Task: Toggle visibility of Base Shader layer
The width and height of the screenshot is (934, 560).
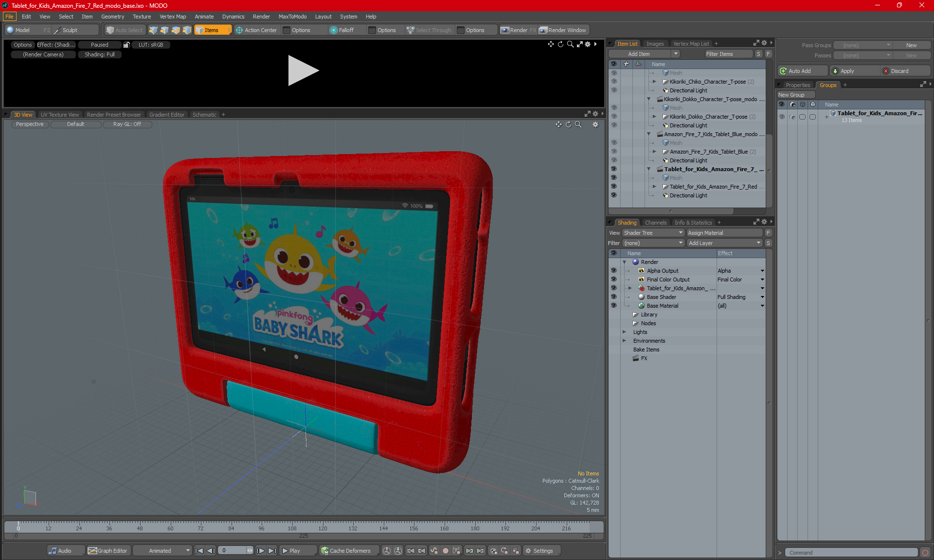Action: coord(614,297)
